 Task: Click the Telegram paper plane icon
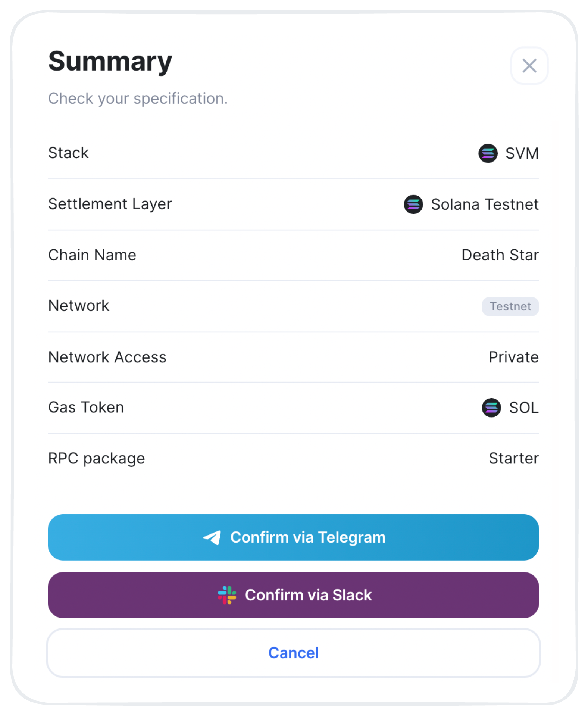[x=212, y=537]
